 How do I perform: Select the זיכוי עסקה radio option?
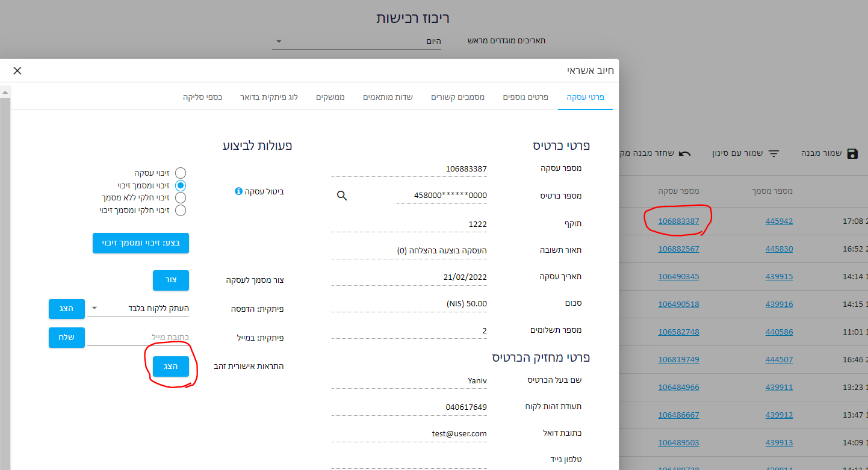(180, 173)
